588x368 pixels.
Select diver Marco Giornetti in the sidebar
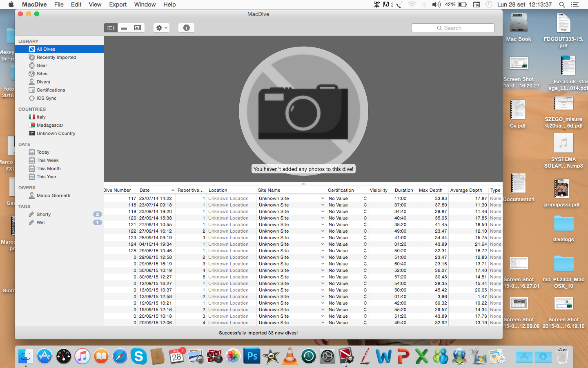coord(53,195)
